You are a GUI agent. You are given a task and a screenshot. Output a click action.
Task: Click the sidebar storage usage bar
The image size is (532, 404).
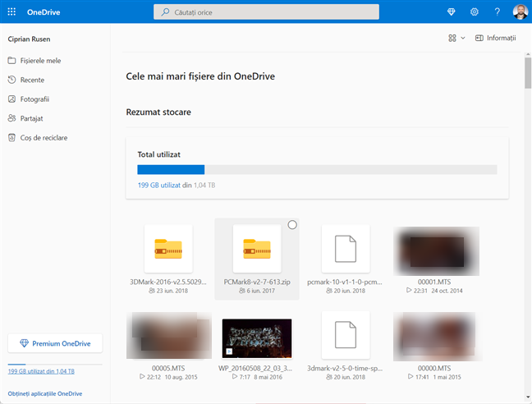pyautogui.click(x=55, y=365)
